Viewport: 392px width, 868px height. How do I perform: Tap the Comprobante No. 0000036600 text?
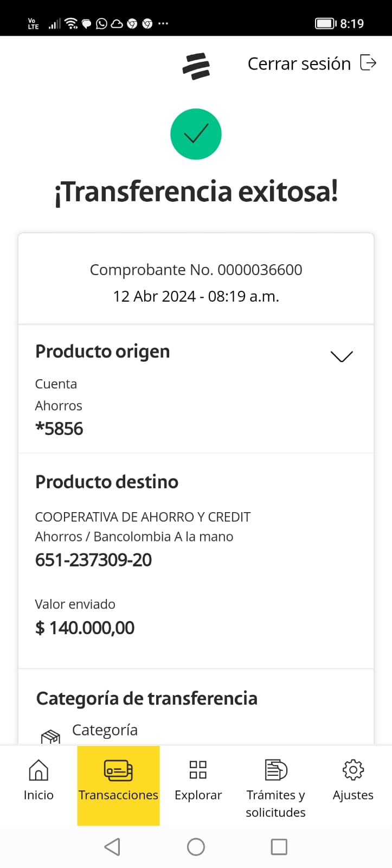[196, 270]
